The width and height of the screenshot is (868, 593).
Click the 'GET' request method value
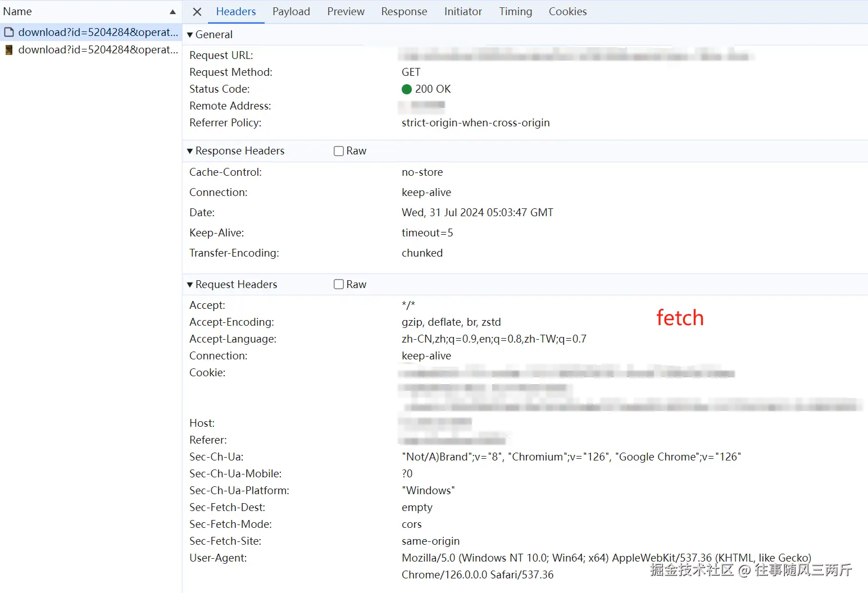click(411, 72)
